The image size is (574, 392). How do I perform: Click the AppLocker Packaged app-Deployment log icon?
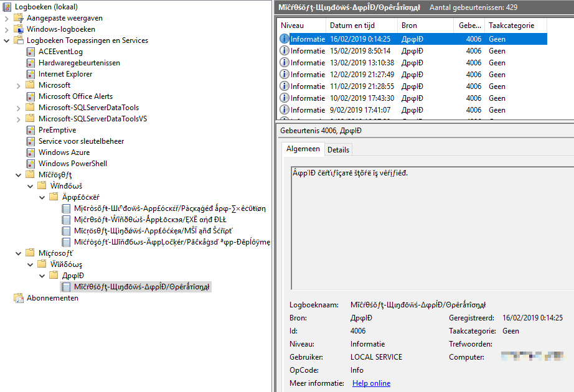66,242
